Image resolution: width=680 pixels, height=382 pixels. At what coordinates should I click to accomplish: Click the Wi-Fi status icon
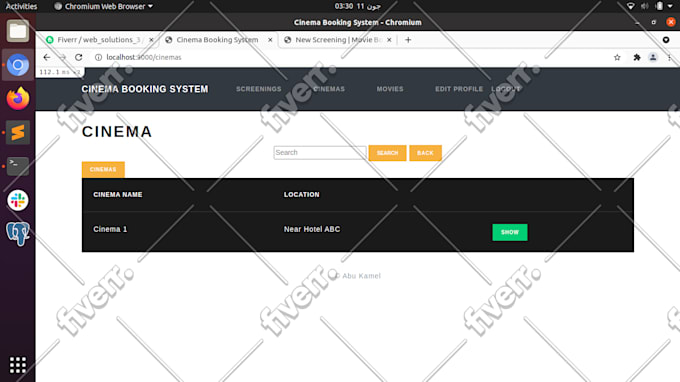(631, 6)
